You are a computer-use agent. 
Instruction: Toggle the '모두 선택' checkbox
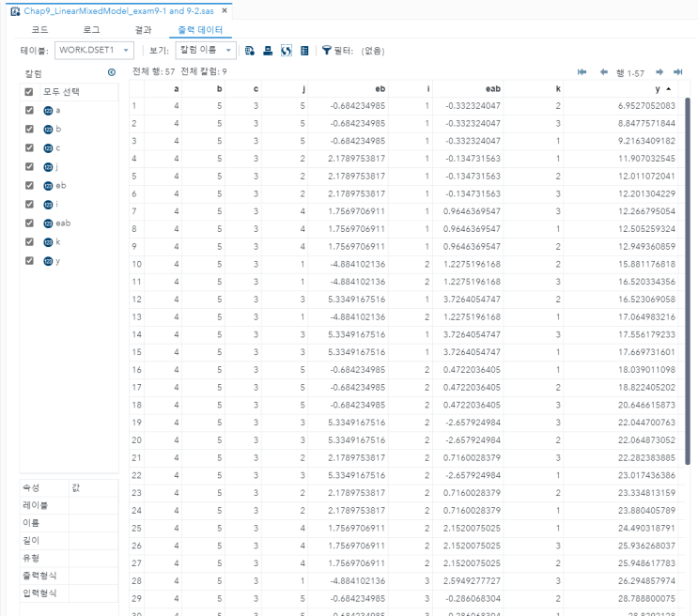29,92
